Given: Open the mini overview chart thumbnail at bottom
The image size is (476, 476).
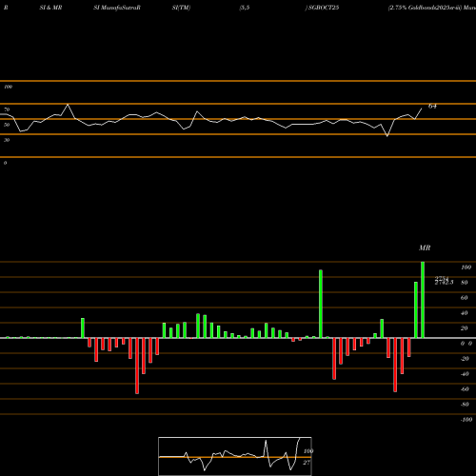Looking at the screenshot, I should click(235, 456).
